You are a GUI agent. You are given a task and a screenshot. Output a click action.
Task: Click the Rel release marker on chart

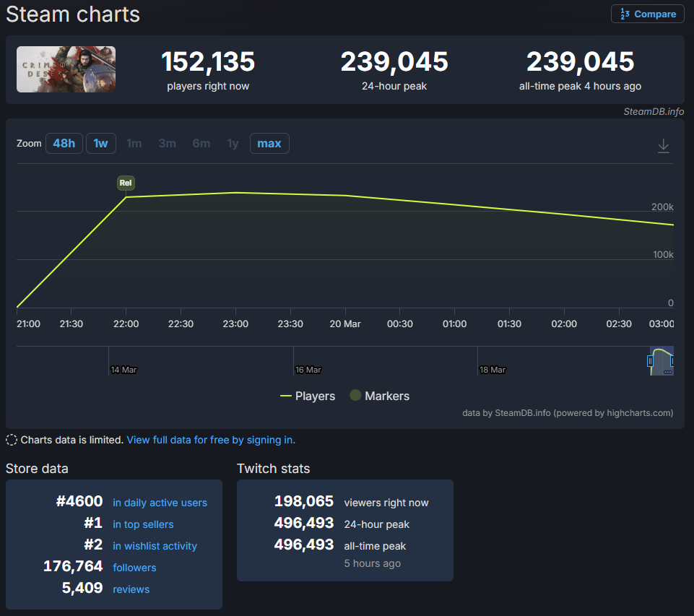(126, 183)
